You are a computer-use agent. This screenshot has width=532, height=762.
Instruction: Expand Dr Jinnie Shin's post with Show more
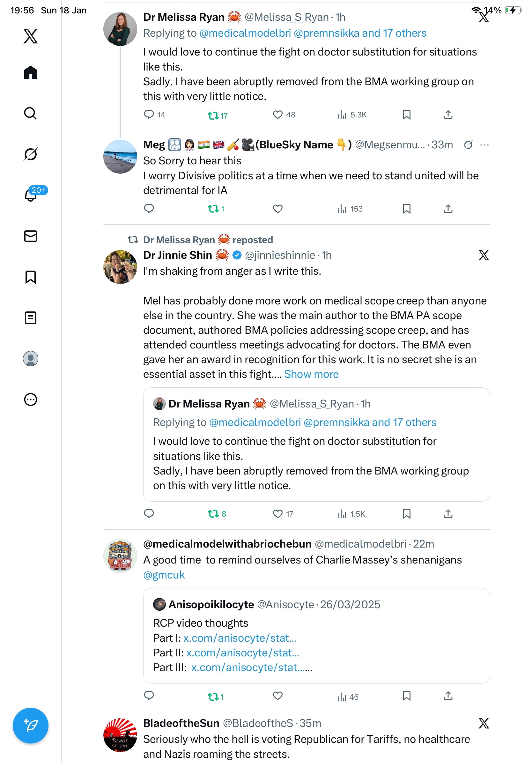311,374
